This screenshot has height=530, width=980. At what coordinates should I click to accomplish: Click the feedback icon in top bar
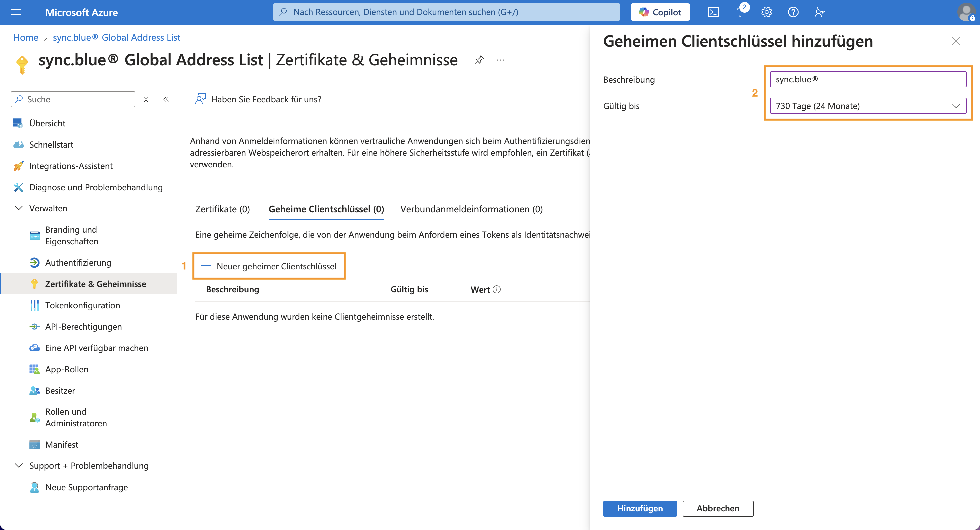(x=820, y=12)
